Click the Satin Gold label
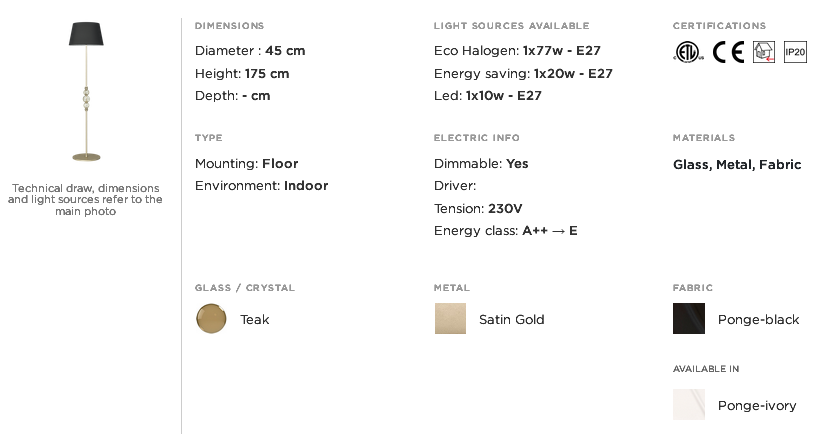Viewport: 826px width, 434px height. [512, 320]
